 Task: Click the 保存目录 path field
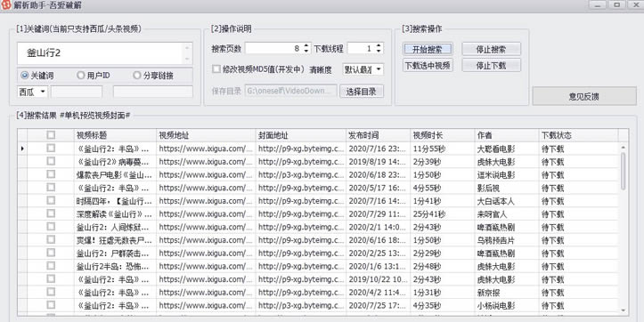[290, 91]
